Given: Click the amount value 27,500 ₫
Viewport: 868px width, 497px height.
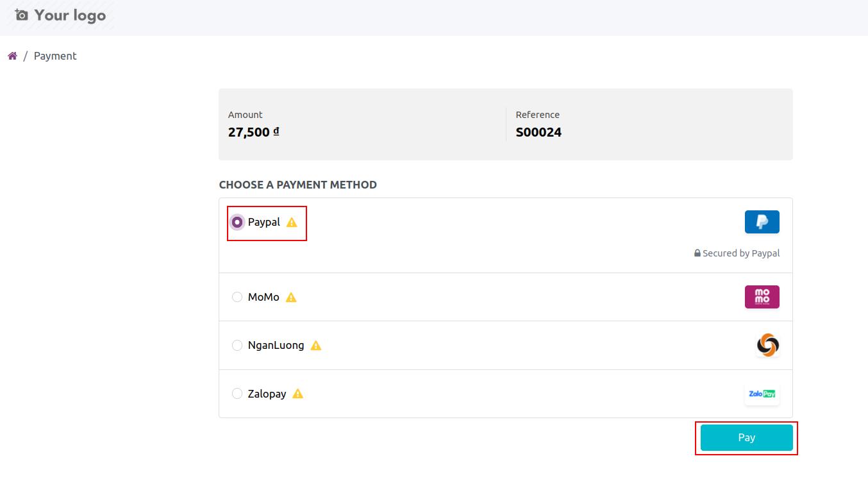Looking at the screenshot, I should (253, 132).
